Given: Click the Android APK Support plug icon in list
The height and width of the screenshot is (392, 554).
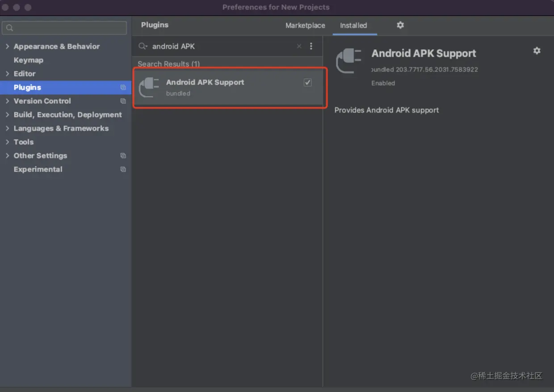Looking at the screenshot, I should (149, 87).
